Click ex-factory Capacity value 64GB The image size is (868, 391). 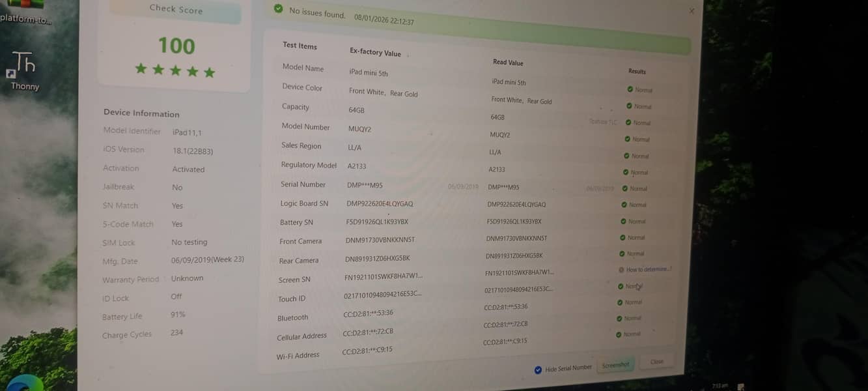356,111
